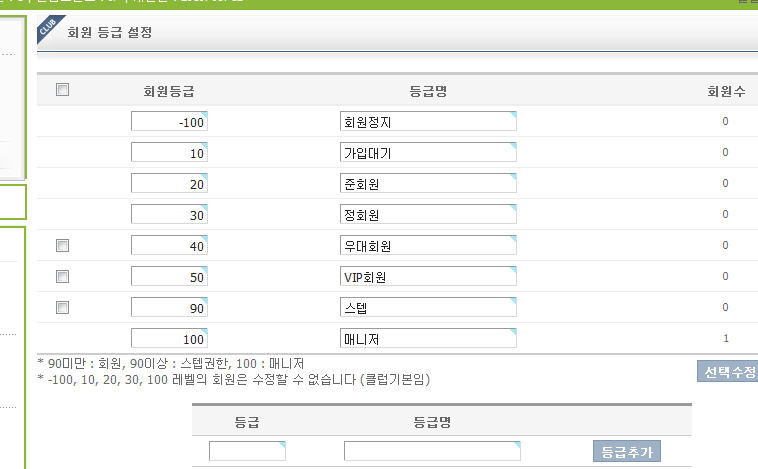This screenshot has width=758, height=469.
Task: Focus the 회원정지 grade name field
Action: [x=428, y=122]
